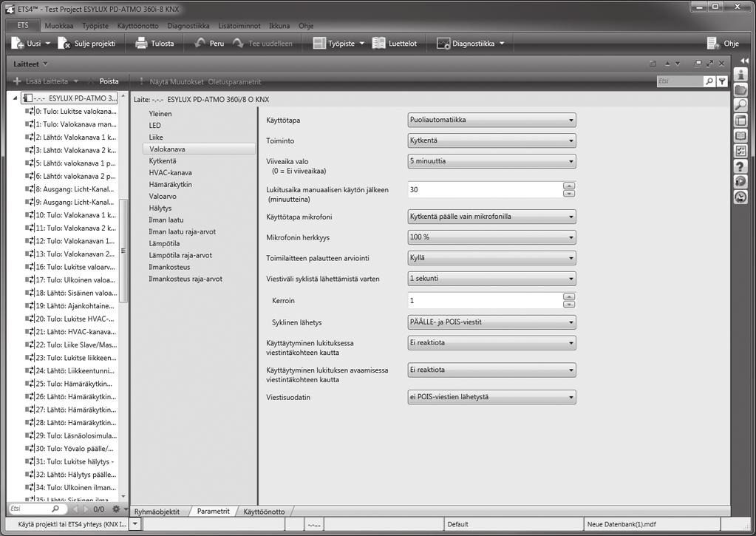Open the Syklinen lähetys dropdown

[x=491, y=322]
